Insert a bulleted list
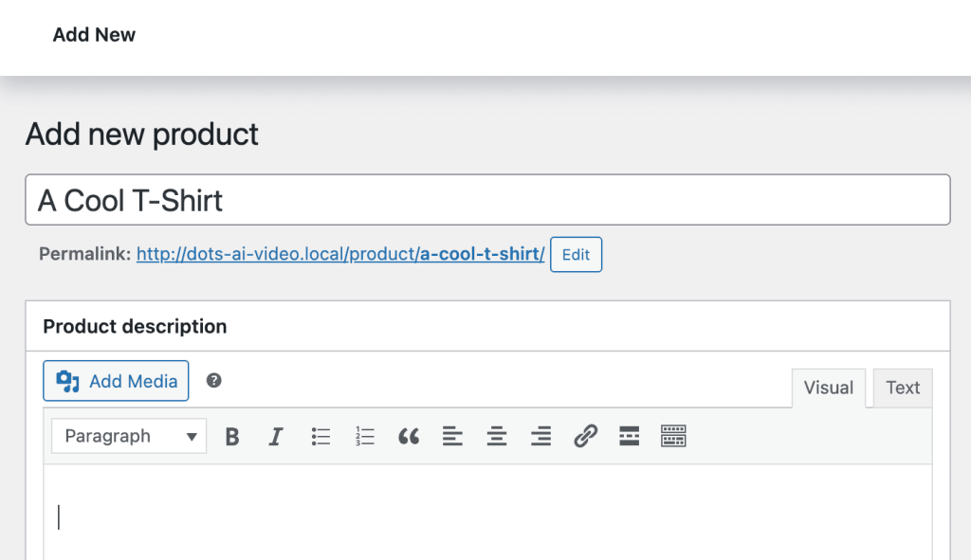Image resolution: width=971 pixels, height=560 pixels. point(321,436)
